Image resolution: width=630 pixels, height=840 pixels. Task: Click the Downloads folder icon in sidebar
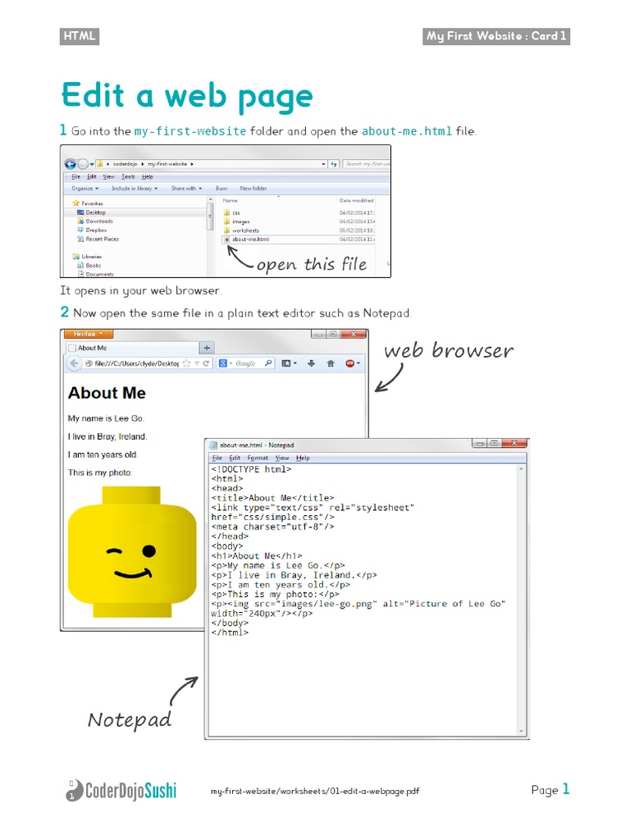coord(80,221)
